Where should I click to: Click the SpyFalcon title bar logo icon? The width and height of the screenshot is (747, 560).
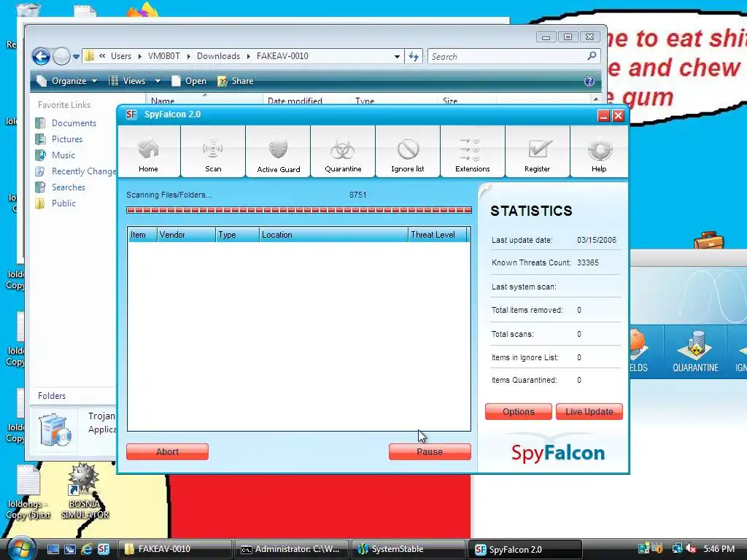point(131,114)
